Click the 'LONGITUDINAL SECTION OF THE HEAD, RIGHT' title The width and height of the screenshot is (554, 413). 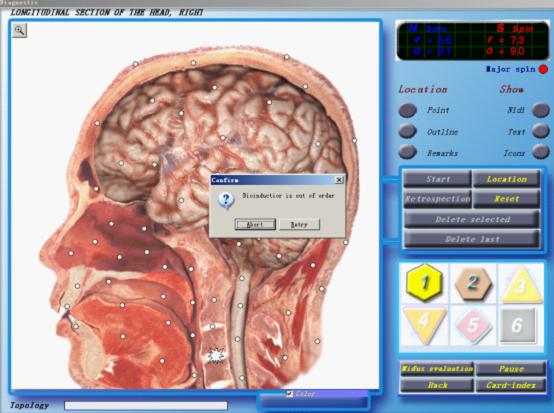tap(107, 12)
